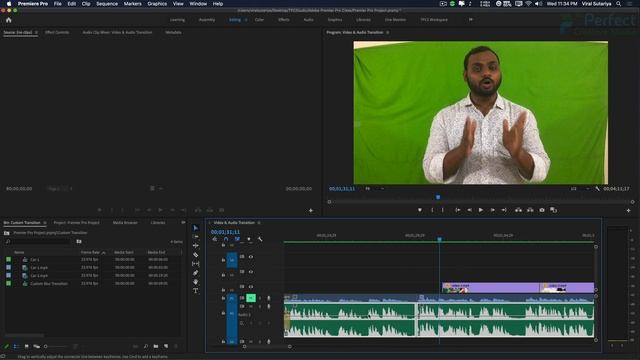
Task: Sort by Frame Rate column header
Action: [x=90, y=253]
